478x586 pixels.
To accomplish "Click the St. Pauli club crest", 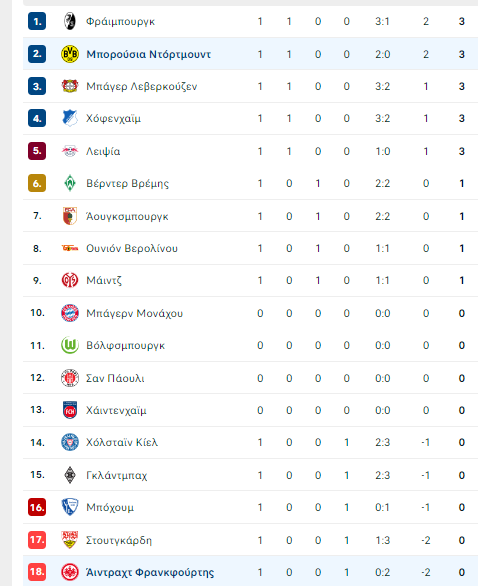I will click(x=70, y=378).
